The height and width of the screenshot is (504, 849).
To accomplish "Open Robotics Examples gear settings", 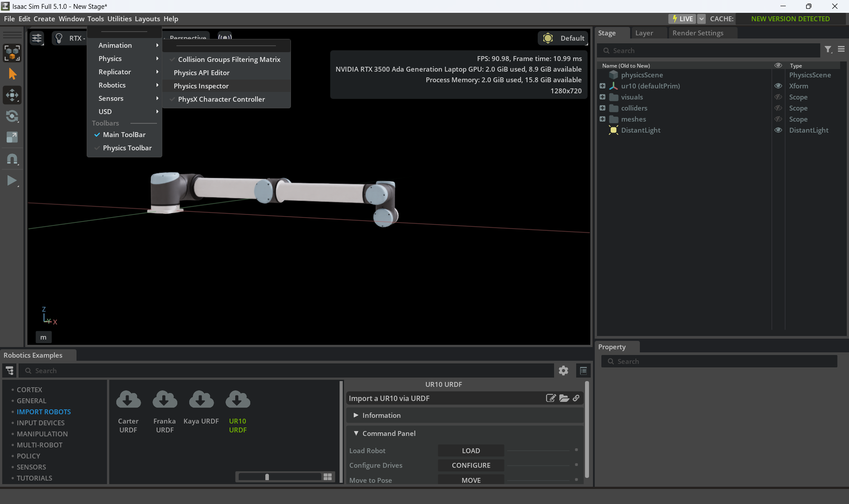I will click(x=563, y=370).
